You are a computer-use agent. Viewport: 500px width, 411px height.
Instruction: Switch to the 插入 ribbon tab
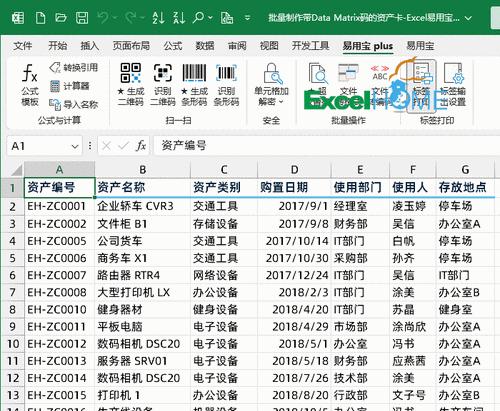point(89,46)
